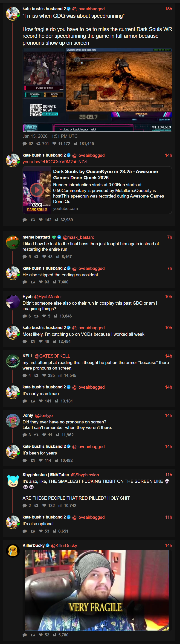The width and height of the screenshot is (180, 644).
Task: Open @GATESOFKELL's profile handle
Action: pyautogui.click(x=52, y=356)
